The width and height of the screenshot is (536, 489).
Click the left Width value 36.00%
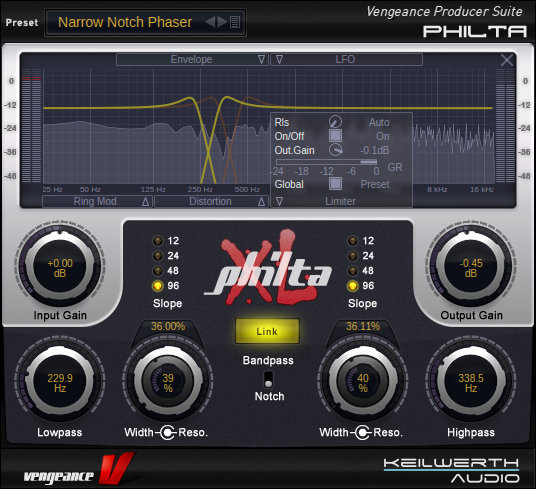(x=168, y=326)
